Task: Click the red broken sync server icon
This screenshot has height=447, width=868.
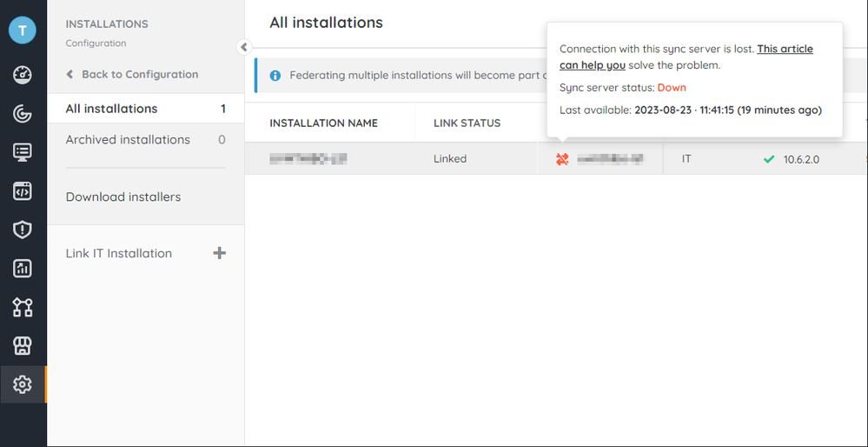Action: pyautogui.click(x=562, y=159)
